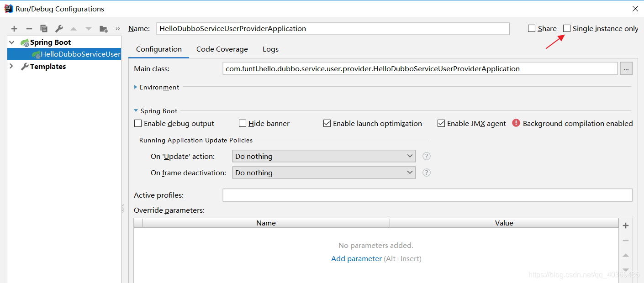
Task: Browse for main class with ellipsis button
Action: [626, 69]
